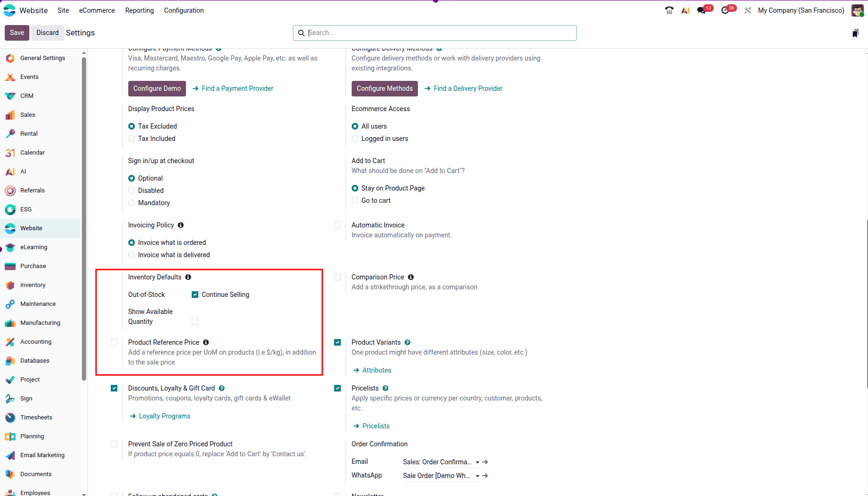
Task: Open the Email template external link arrow
Action: 485,462
